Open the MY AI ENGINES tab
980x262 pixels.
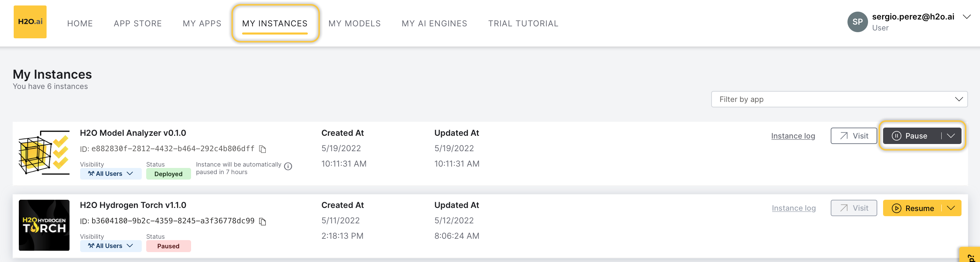coord(434,24)
